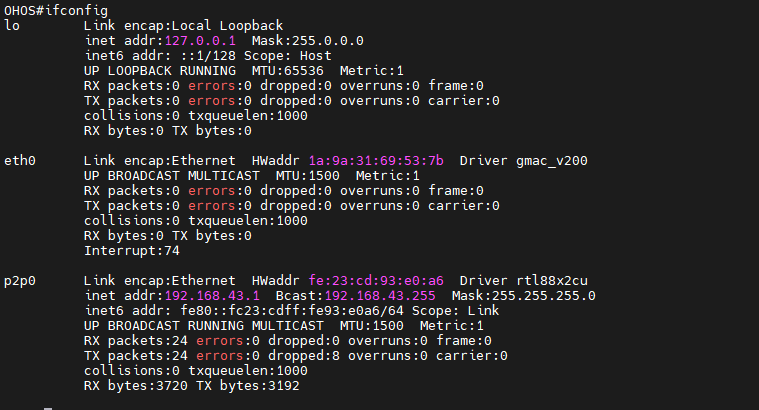Click the p2p0 interface name
759x410 pixels.
tap(20, 281)
